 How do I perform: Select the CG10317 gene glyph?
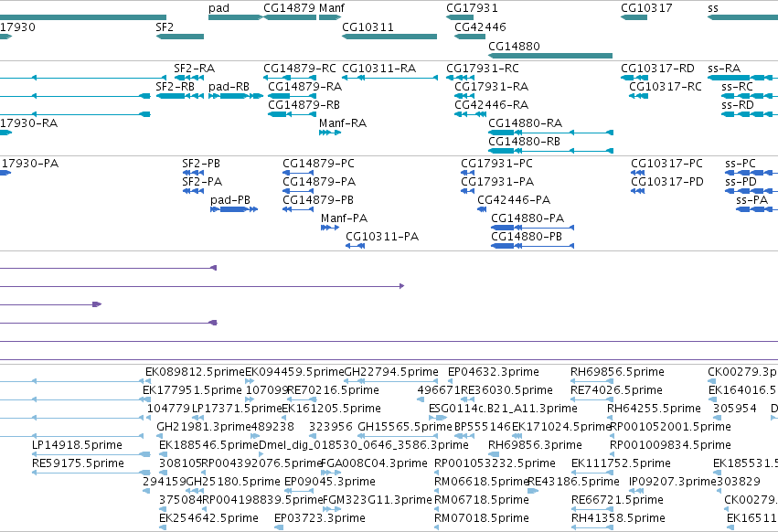[634, 17]
